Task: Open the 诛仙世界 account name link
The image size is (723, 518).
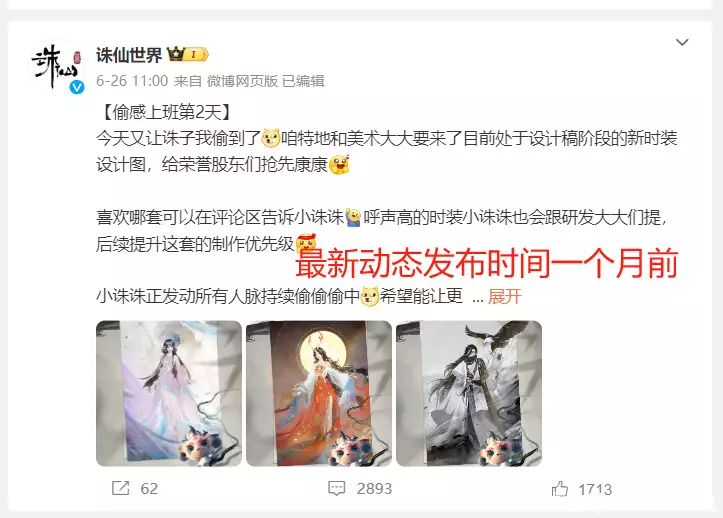Action: [129, 55]
